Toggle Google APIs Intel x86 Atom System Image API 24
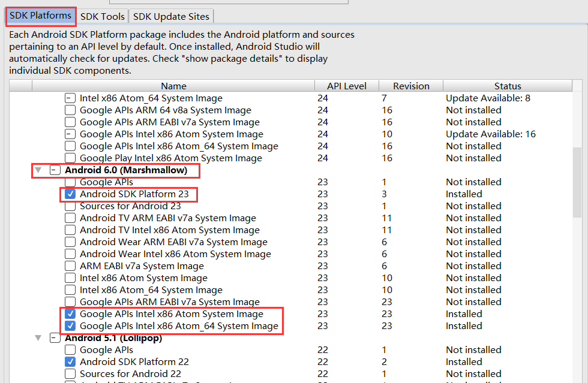The image size is (588, 383). pos(70,134)
